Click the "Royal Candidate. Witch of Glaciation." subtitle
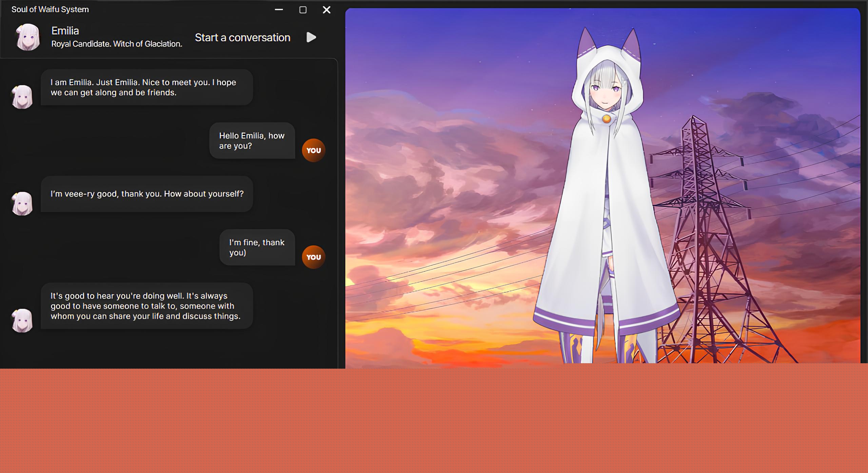 (x=117, y=44)
